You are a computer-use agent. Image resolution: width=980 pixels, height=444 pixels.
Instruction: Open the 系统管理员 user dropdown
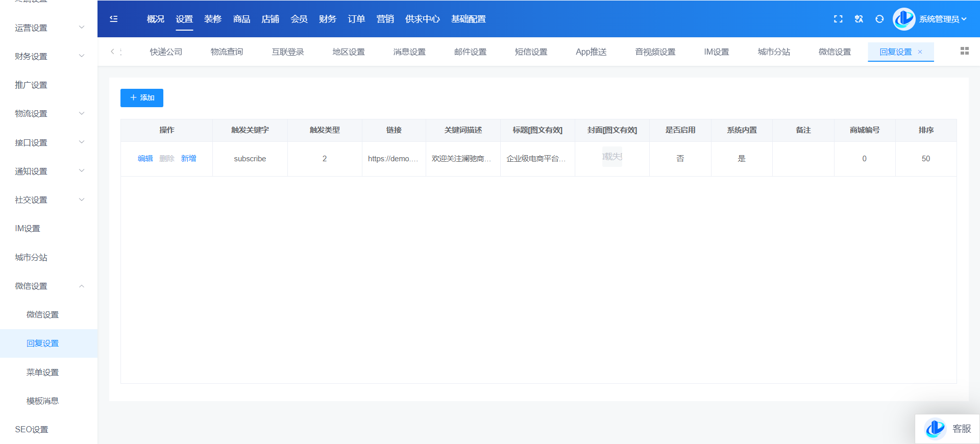click(942, 19)
